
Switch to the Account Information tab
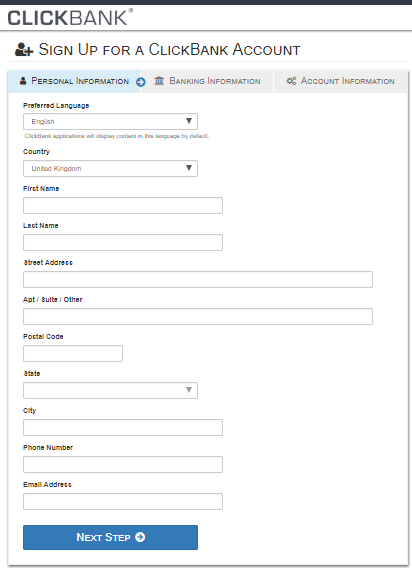pyautogui.click(x=341, y=81)
